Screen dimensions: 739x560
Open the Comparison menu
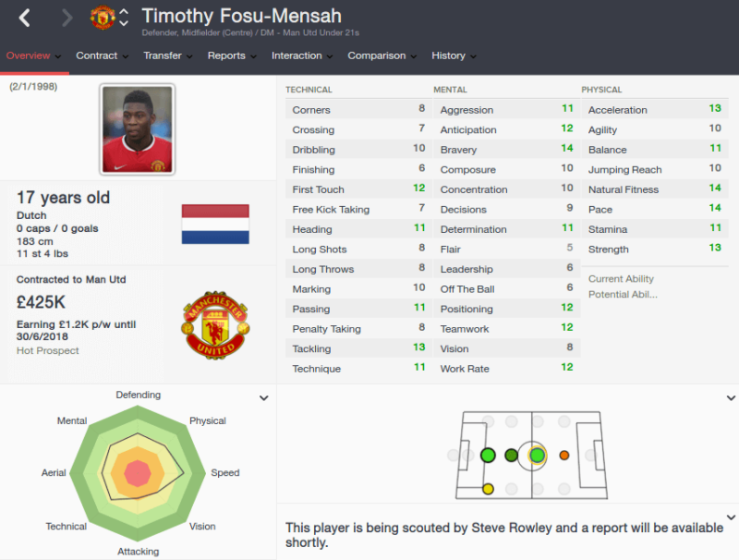[x=382, y=55]
